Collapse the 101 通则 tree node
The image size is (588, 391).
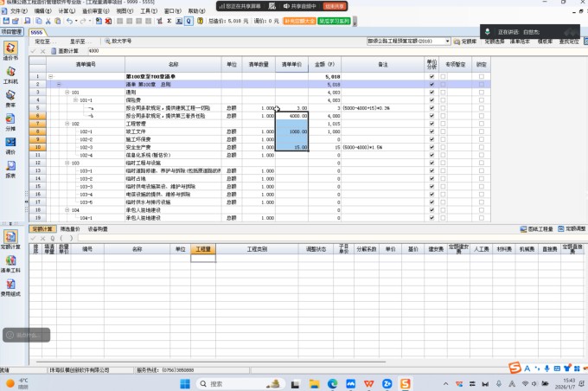point(67,92)
